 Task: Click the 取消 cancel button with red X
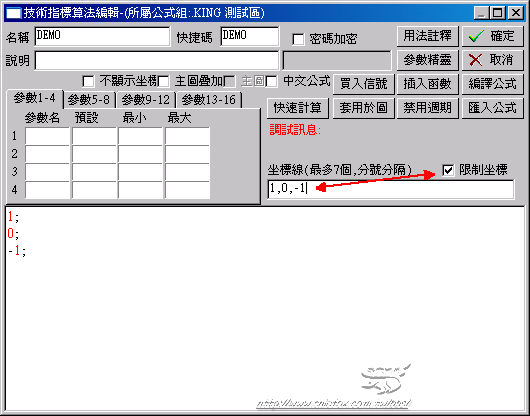click(493, 60)
